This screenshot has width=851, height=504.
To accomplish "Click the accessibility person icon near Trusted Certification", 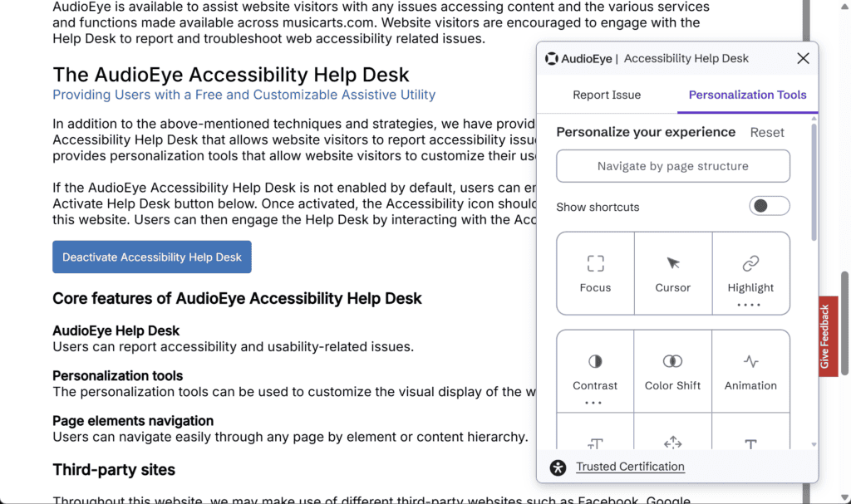I will point(558,467).
